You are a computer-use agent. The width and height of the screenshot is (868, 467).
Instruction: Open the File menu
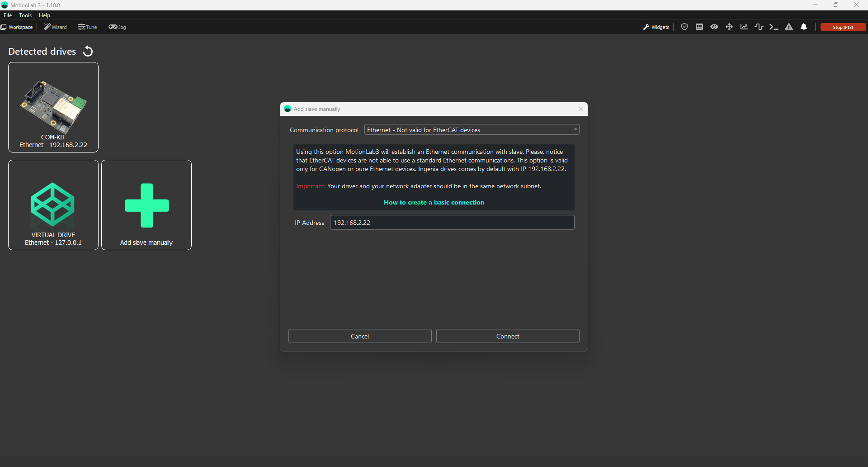click(x=8, y=15)
